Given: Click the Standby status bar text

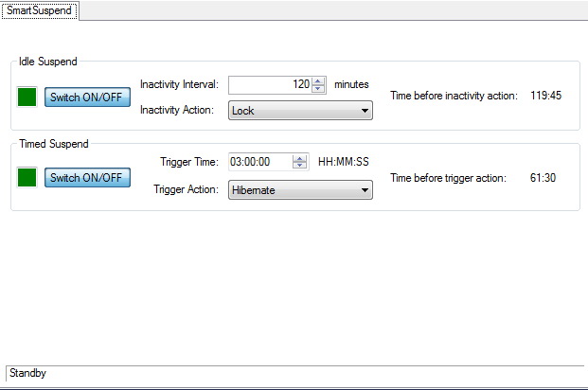Looking at the screenshot, I should 27,373.
